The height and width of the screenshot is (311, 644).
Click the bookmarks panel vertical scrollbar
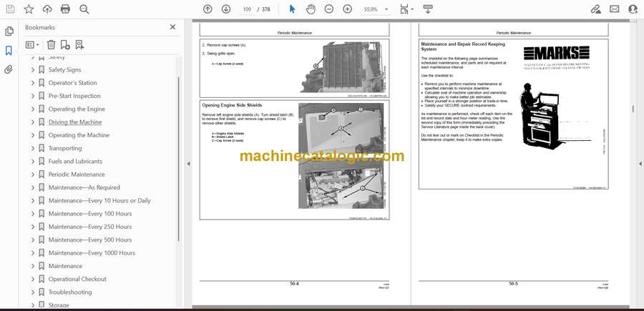pyautogui.click(x=178, y=159)
